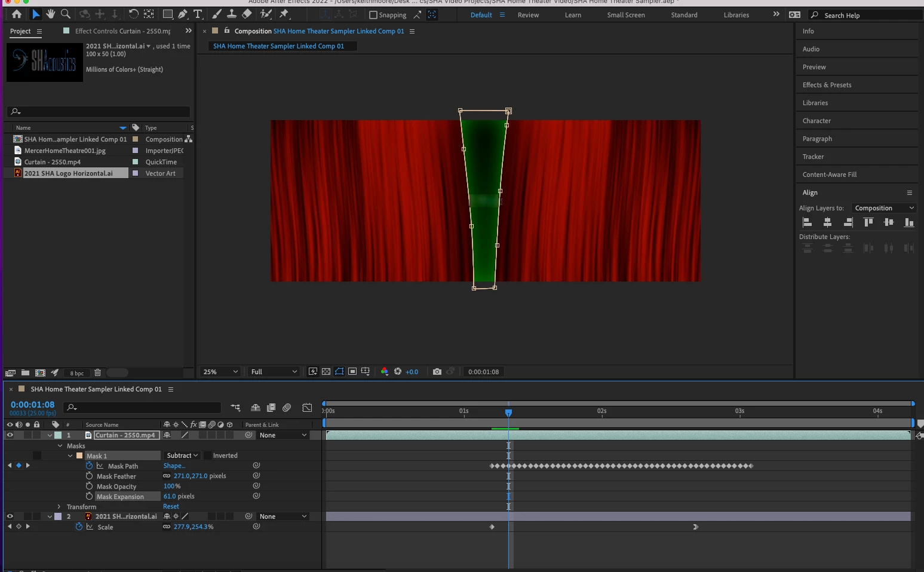Hide the Curtain - 2550.mp4 layer
The image size is (924, 572).
10,435
